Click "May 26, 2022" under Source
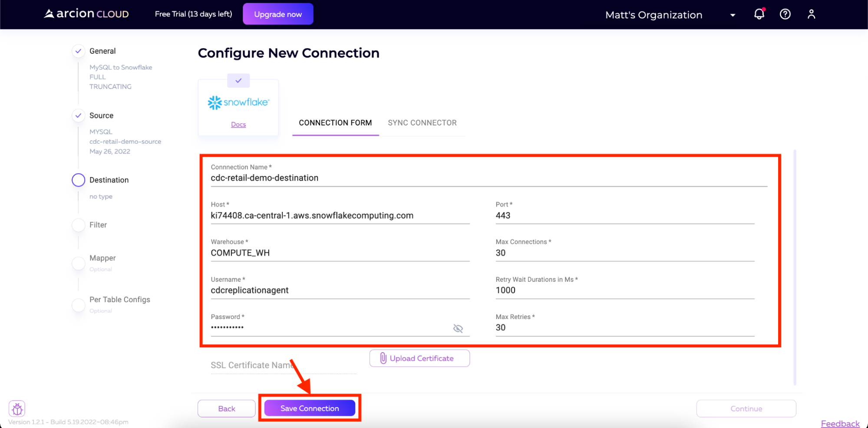 110,151
